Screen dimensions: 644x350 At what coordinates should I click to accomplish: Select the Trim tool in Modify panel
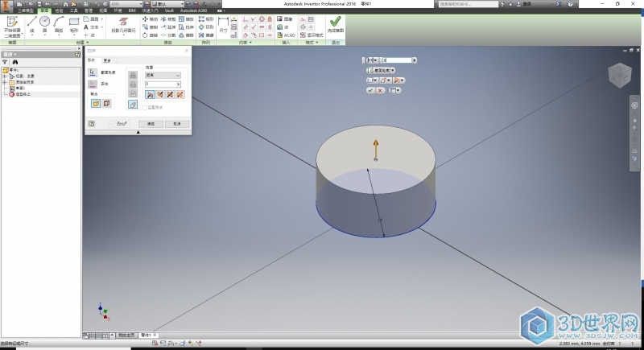click(168, 19)
